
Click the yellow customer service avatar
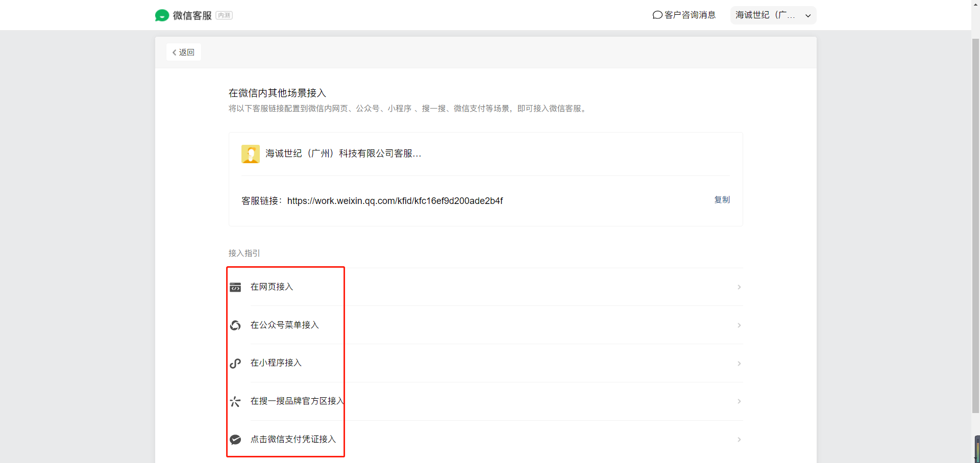(251, 154)
